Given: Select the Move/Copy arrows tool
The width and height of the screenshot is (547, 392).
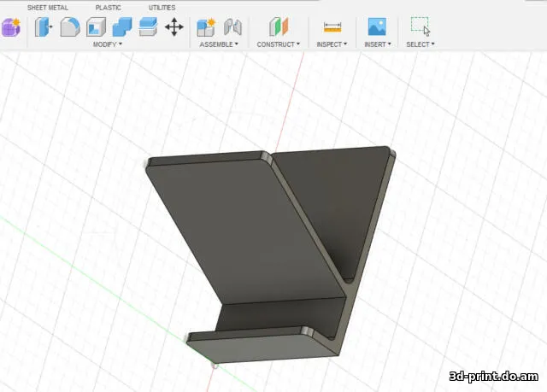Looking at the screenshot, I should [174, 26].
